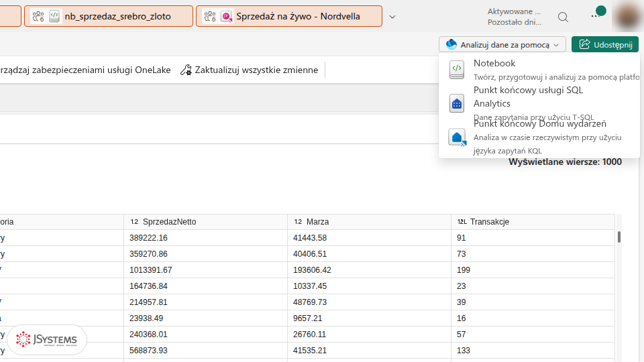The height and width of the screenshot is (362, 644).
Task: Select Transakcje cell 23
Action: click(533, 286)
